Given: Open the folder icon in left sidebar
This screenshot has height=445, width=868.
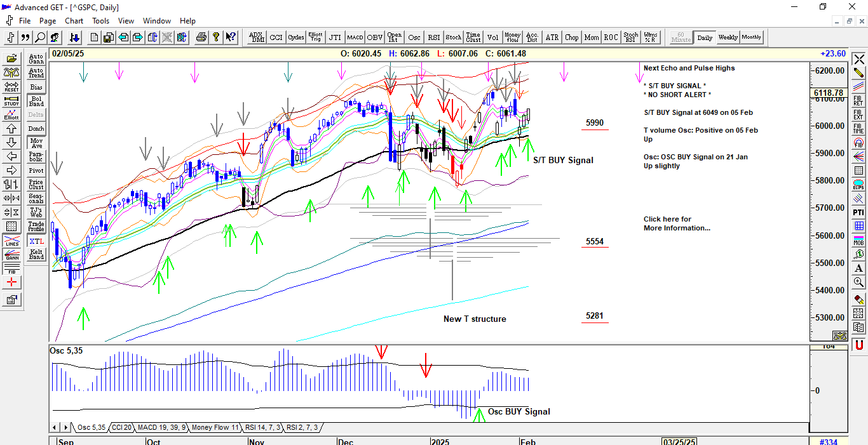Looking at the screenshot, I should coord(11,59).
